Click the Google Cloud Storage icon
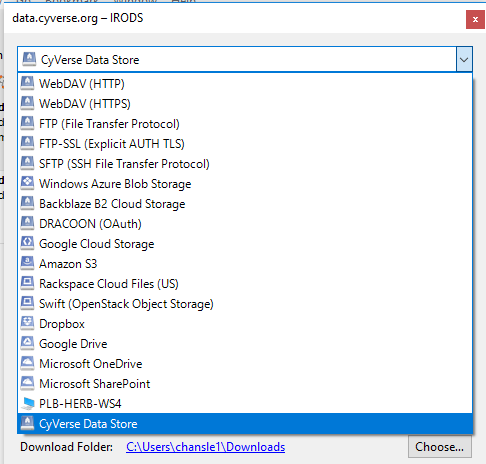The image size is (486, 464). point(27,243)
